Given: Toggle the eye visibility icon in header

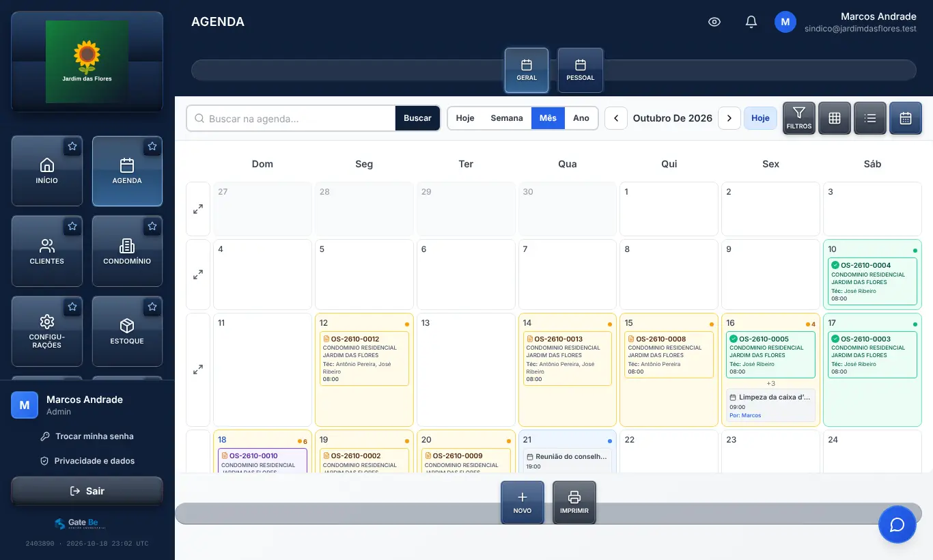Looking at the screenshot, I should tap(714, 22).
